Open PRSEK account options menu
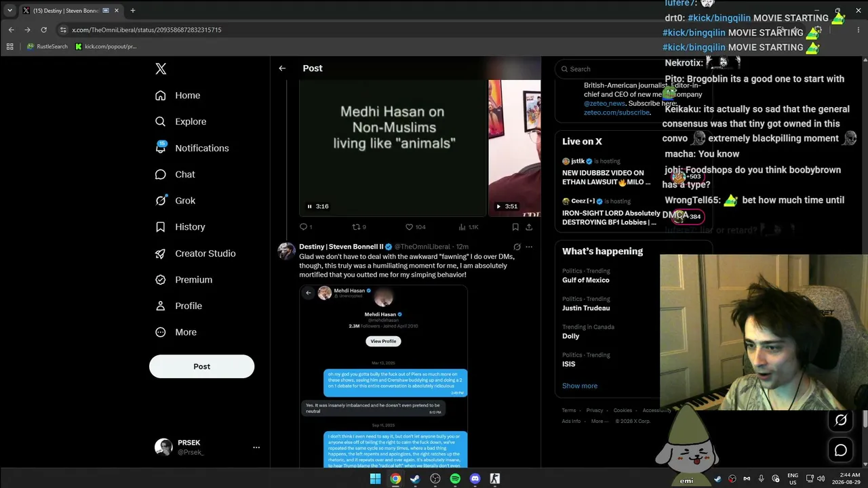Screen dimensions: 868x488 point(256,447)
